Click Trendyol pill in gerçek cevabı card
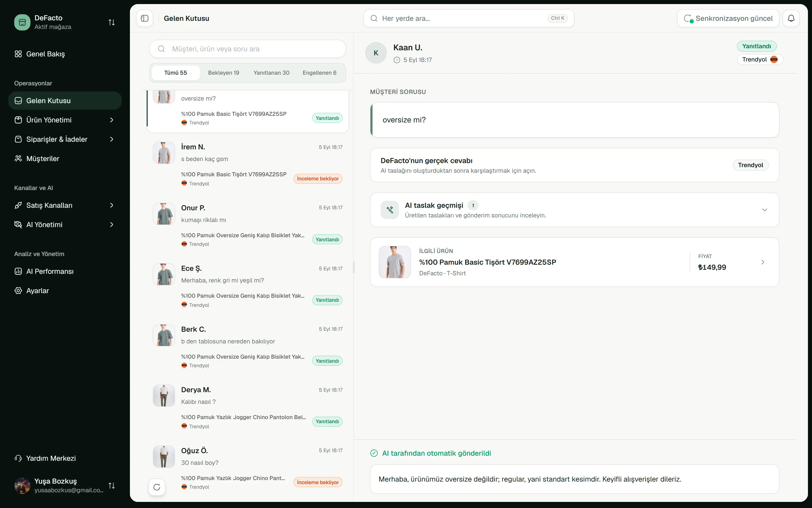 click(x=751, y=165)
